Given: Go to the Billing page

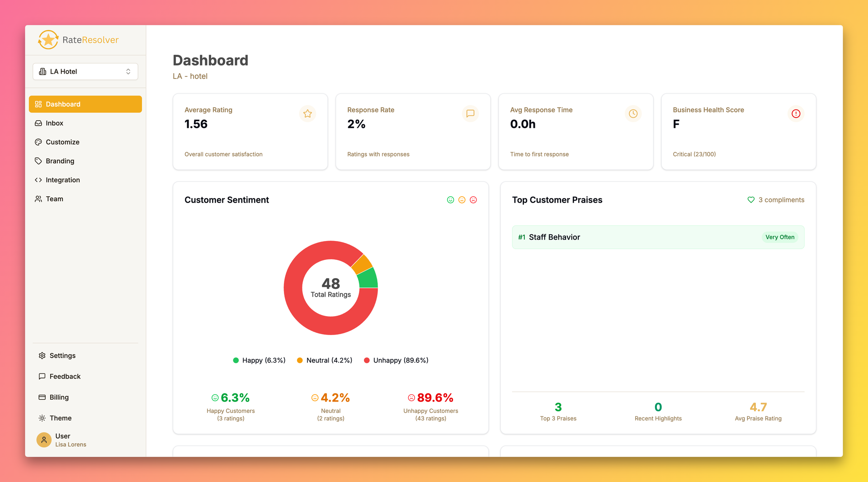Looking at the screenshot, I should pyautogui.click(x=58, y=397).
